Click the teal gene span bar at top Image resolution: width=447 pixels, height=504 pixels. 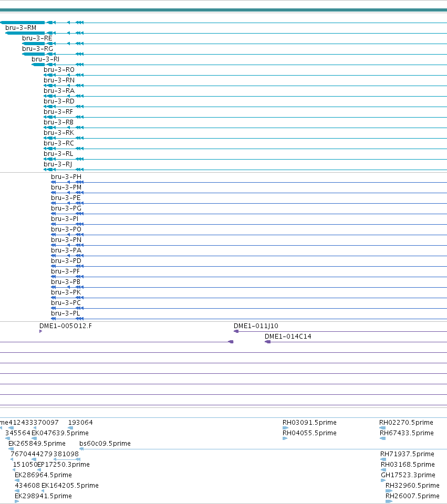[x=224, y=10]
